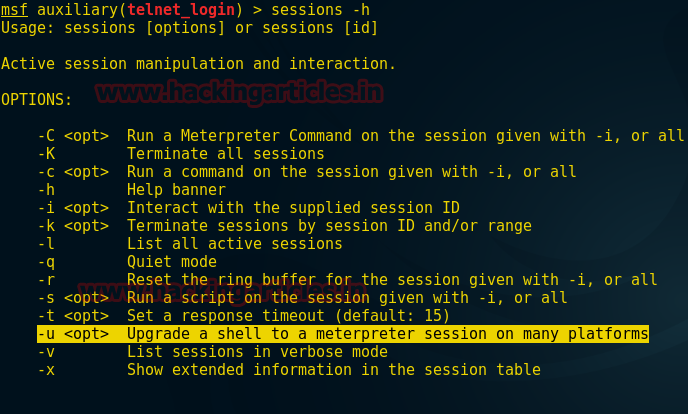Screen dimensions: 688x414
Task: Click the -r Reset the ring buffer line
Action: coord(347,280)
